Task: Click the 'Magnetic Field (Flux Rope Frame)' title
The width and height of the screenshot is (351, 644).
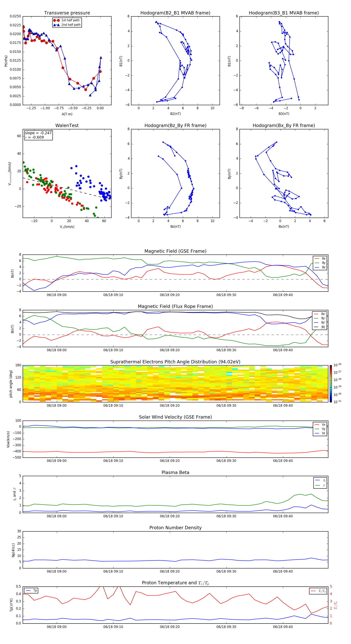Action: (x=175, y=307)
